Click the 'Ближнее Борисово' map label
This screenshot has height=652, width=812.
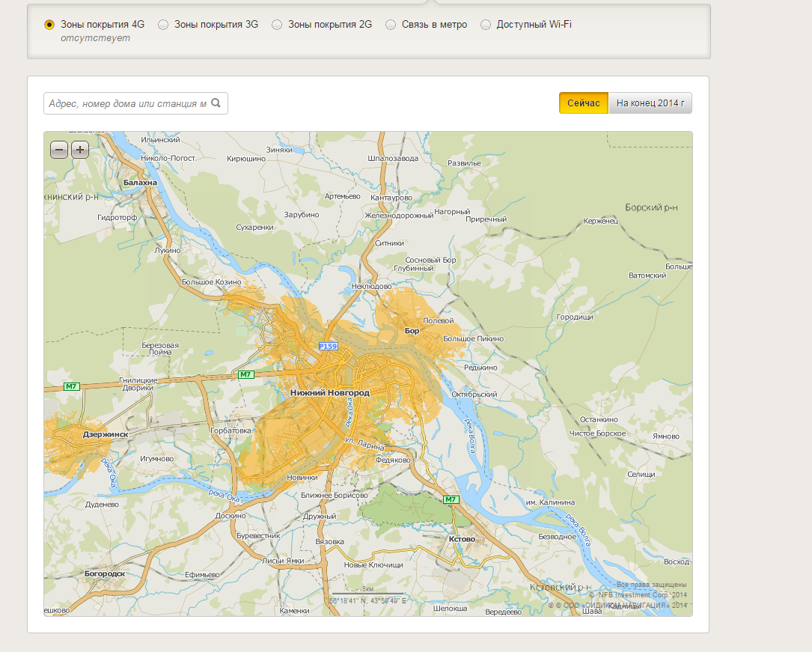tap(335, 495)
